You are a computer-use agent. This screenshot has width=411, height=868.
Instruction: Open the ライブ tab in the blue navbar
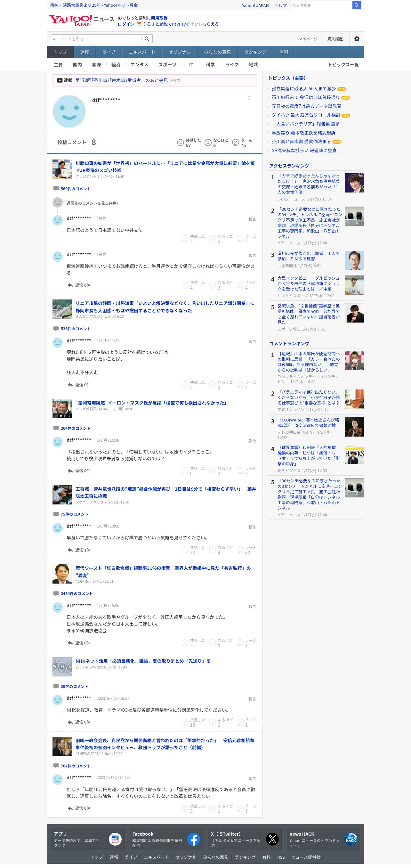(109, 52)
